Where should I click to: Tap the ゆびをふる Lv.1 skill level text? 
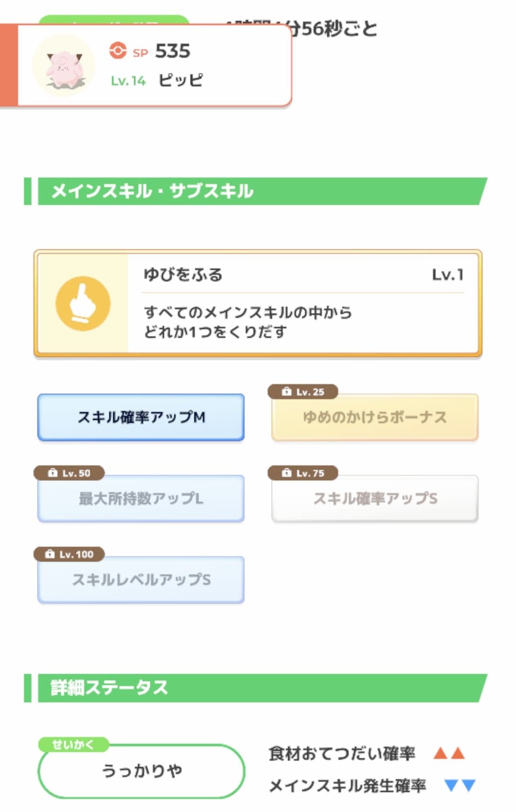[448, 274]
